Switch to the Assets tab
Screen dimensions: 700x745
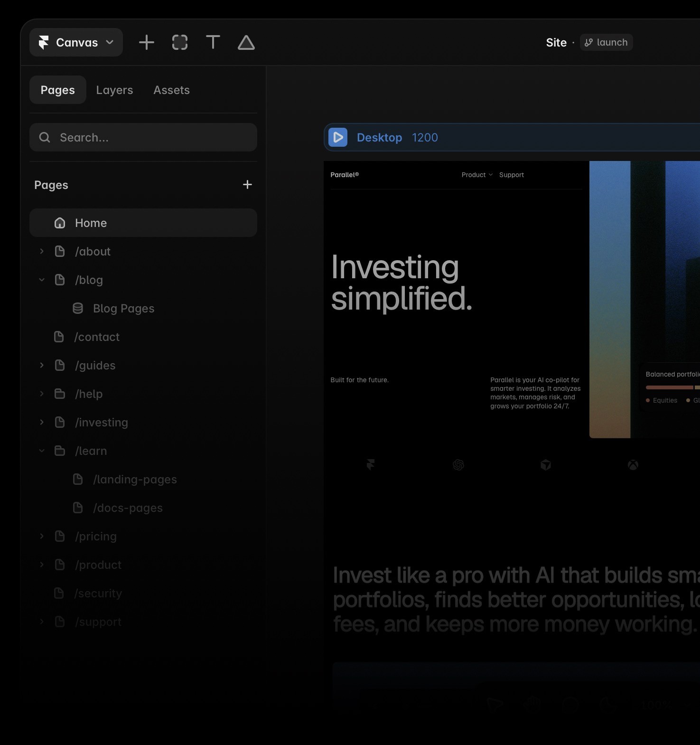[171, 90]
